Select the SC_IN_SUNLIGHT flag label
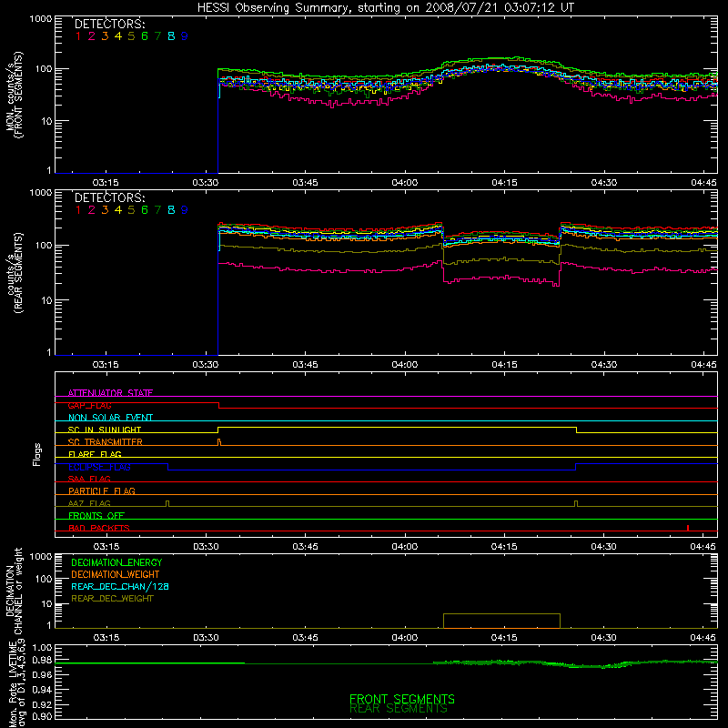 105,430
